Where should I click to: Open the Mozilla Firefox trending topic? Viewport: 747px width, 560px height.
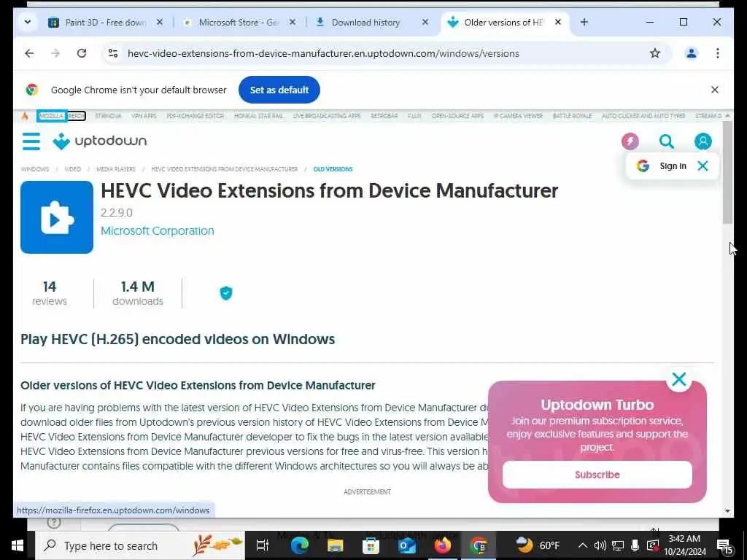tap(61, 116)
